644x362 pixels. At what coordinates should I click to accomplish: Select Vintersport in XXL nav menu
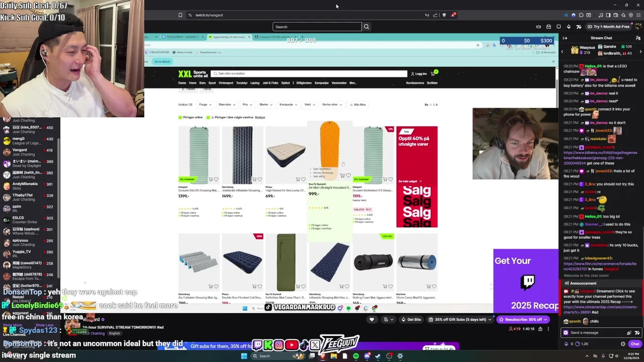pos(225,83)
